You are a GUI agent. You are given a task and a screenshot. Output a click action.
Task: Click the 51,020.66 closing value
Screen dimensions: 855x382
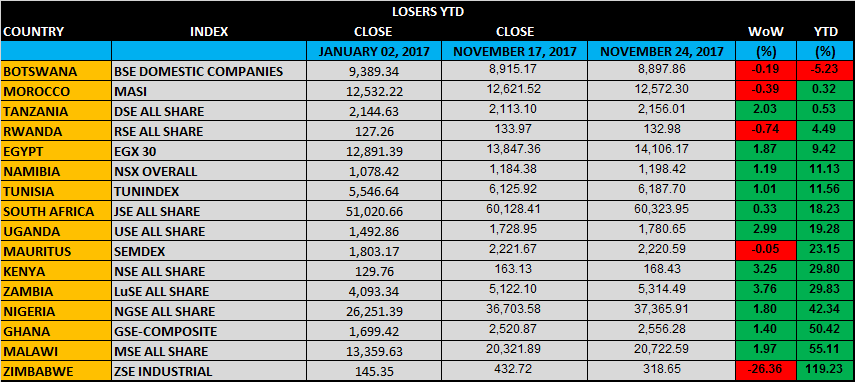click(374, 211)
